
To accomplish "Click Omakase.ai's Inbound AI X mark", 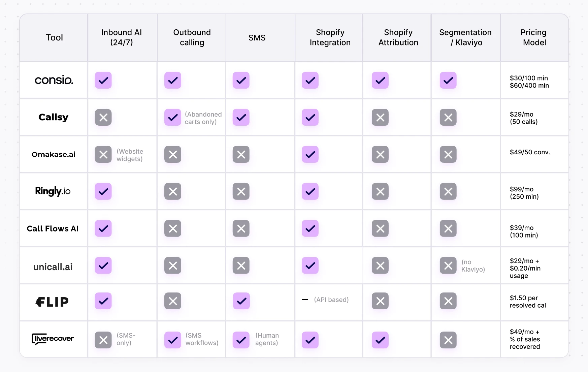I will (103, 154).
